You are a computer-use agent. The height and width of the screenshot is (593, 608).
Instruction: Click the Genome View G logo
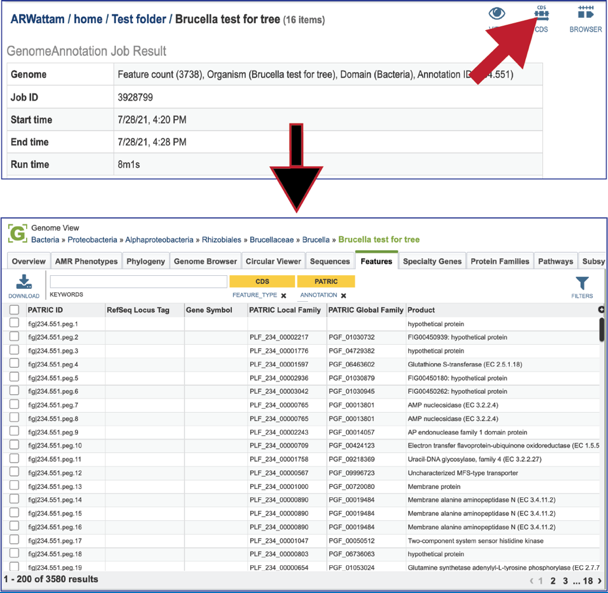(17, 233)
